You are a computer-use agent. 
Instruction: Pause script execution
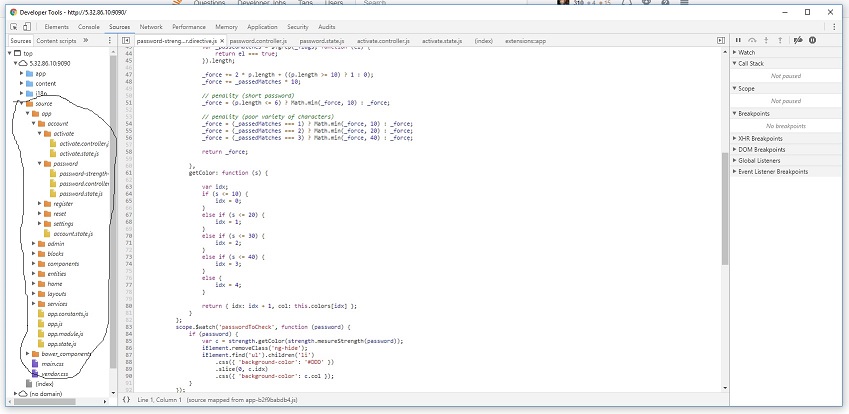pyautogui.click(x=737, y=41)
